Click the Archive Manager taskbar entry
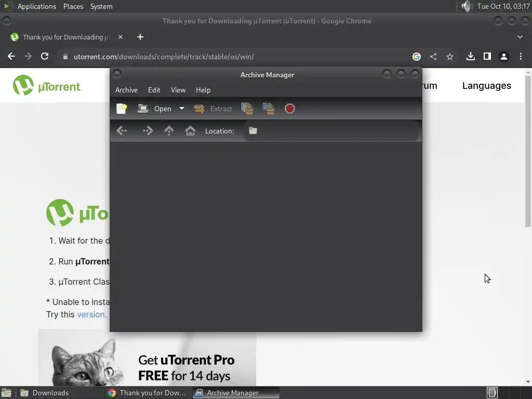The width and height of the screenshot is (532, 399). pos(236,393)
